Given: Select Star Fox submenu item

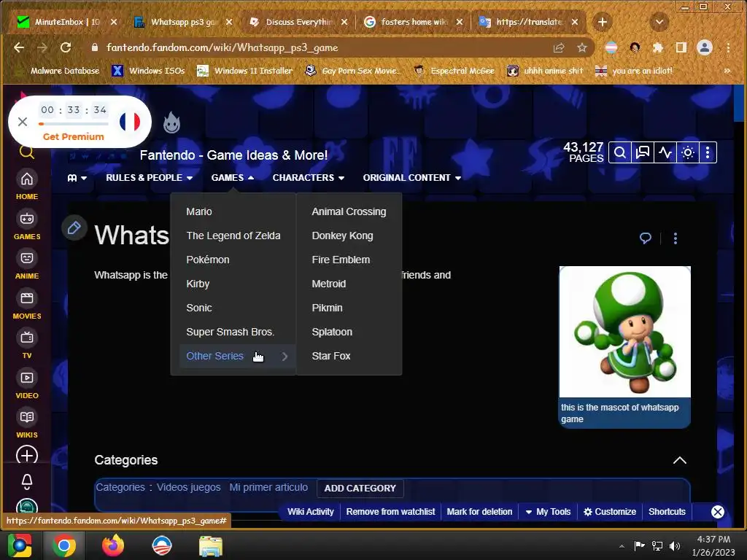Looking at the screenshot, I should [331, 356].
